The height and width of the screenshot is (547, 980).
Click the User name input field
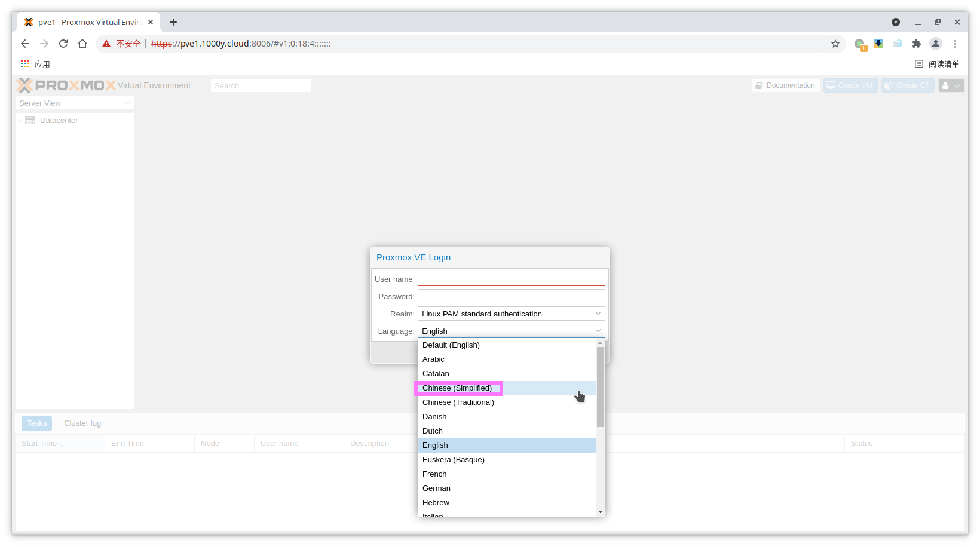511,279
